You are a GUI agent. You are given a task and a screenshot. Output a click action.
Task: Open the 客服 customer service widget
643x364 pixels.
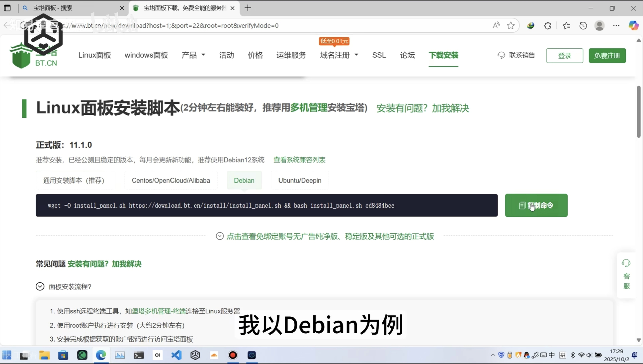pos(626,275)
